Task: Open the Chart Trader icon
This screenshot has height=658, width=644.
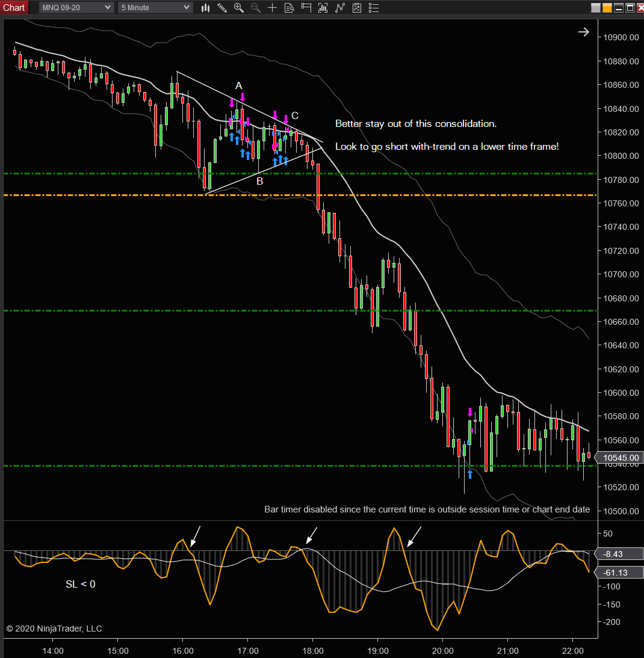Action: point(306,8)
